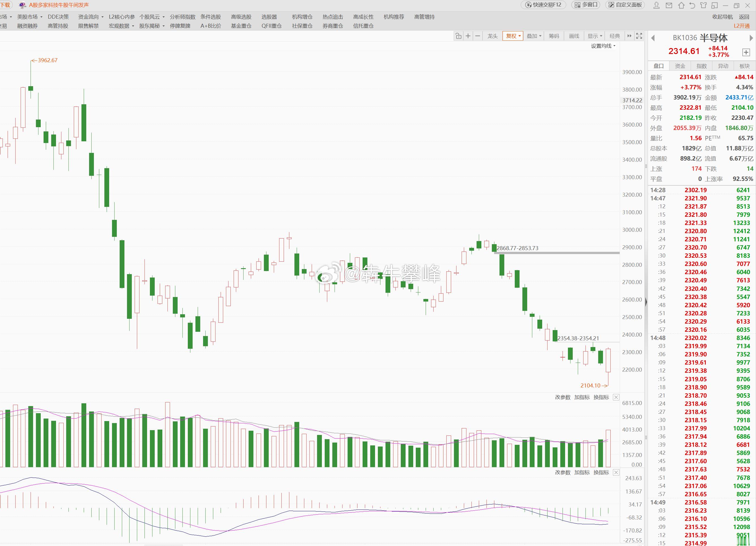Click the chart lock icon
Image resolution: width=756 pixels, height=546 pixels.
458,36
